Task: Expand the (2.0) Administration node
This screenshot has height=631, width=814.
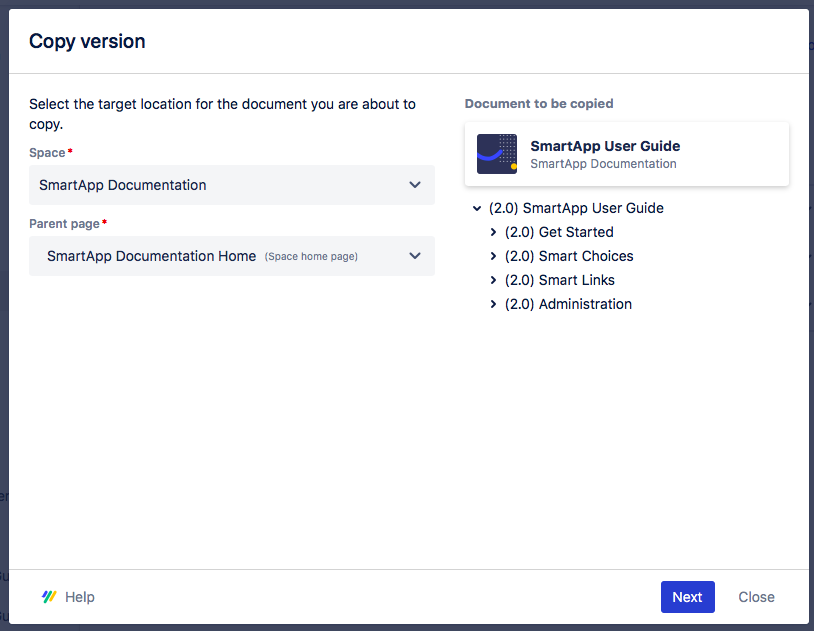Action: click(493, 304)
